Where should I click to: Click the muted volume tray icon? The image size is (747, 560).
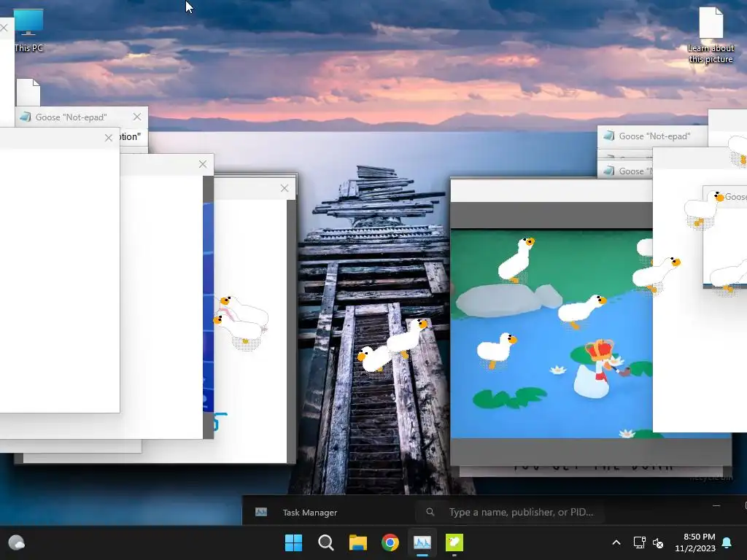658,542
